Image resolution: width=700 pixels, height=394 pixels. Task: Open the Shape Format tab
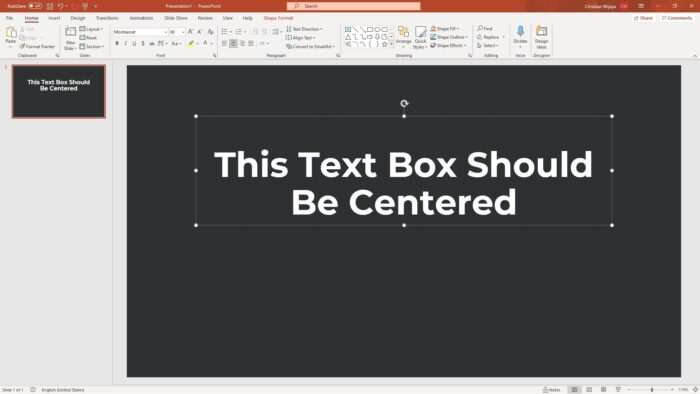pyautogui.click(x=278, y=18)
